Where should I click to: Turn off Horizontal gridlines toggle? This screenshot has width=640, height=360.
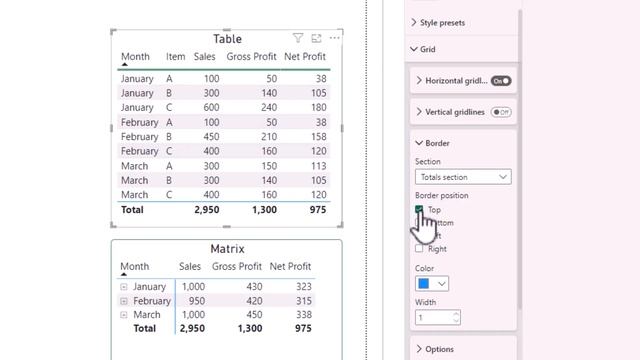point(501,81)
